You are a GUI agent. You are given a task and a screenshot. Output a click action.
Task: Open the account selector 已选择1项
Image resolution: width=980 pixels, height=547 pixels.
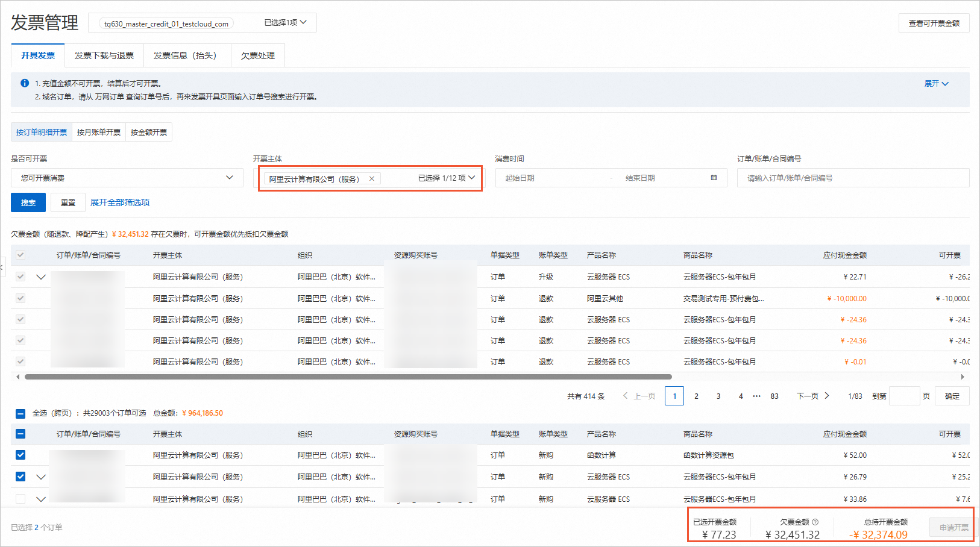tap(285, 23)
